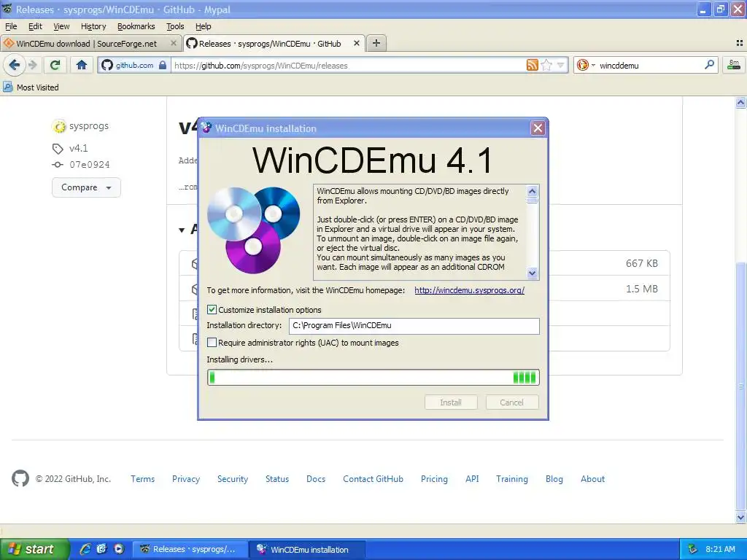Open the home page icon

[82, 65]
